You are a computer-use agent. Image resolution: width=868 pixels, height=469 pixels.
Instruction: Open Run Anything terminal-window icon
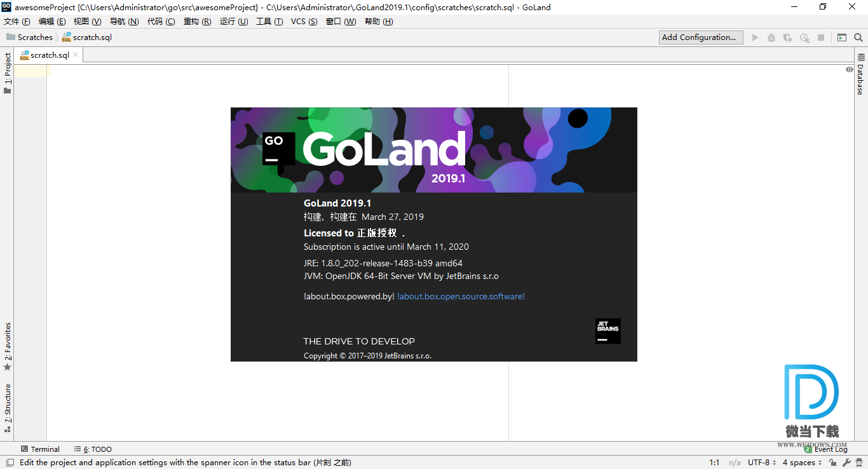[842, 37]
